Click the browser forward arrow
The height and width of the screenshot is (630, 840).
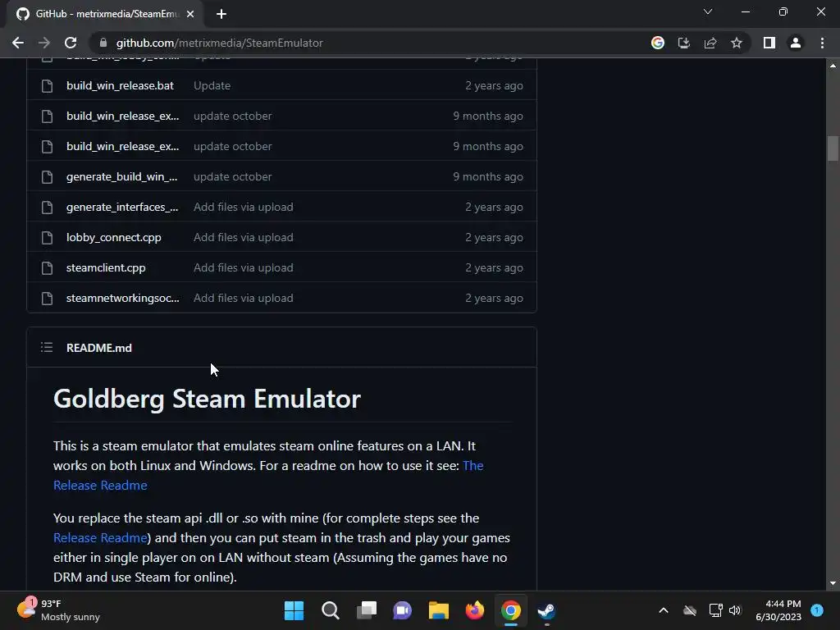44,43
